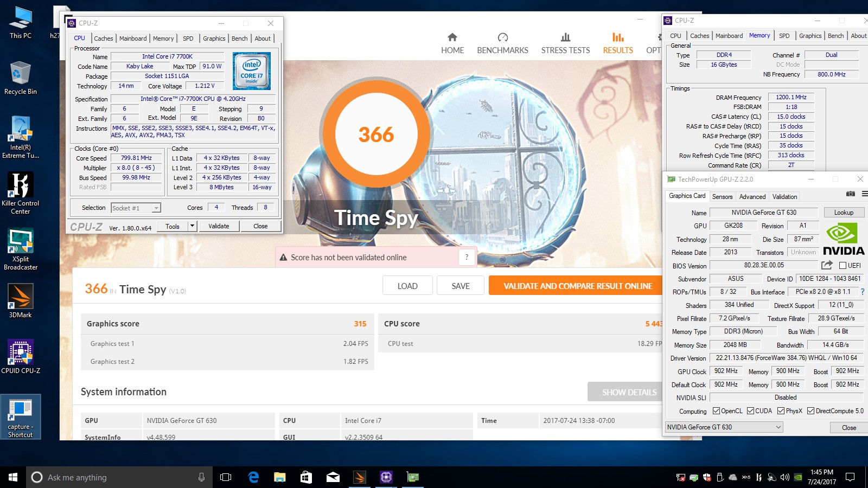The width and height of the screenshot is (868, 488).
Task: Open the Advanced tab in GPU-Z
Action: [752, 197]
